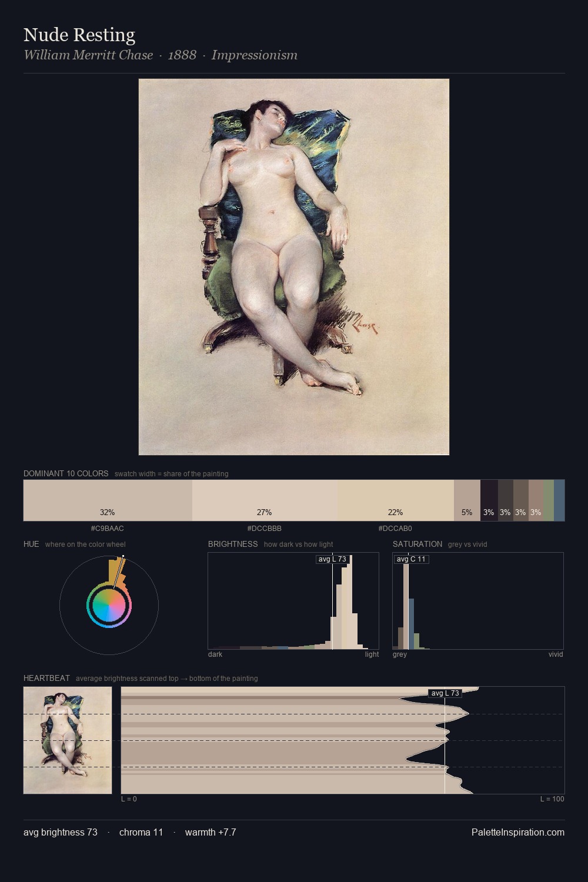Click the hex code '#C9BAAC'

click(108, 529)
